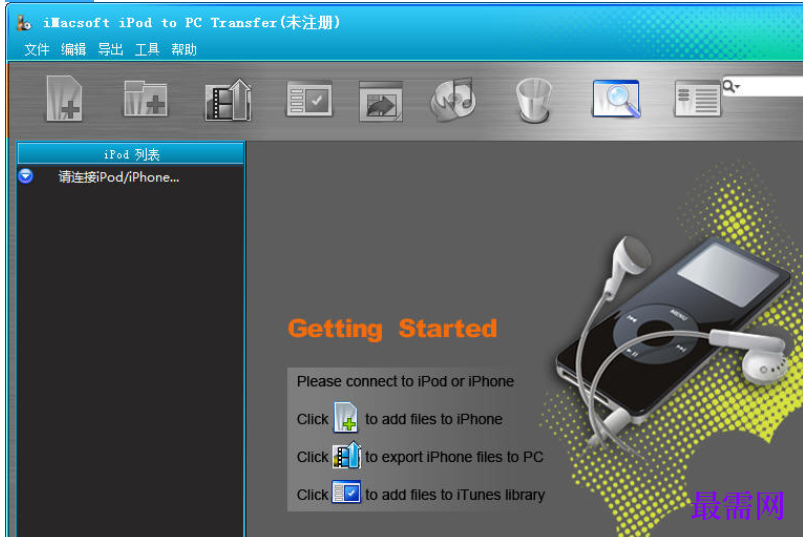Click the iPod 列表 panel header
803x537 pixels.
click(x=131, y=154)
